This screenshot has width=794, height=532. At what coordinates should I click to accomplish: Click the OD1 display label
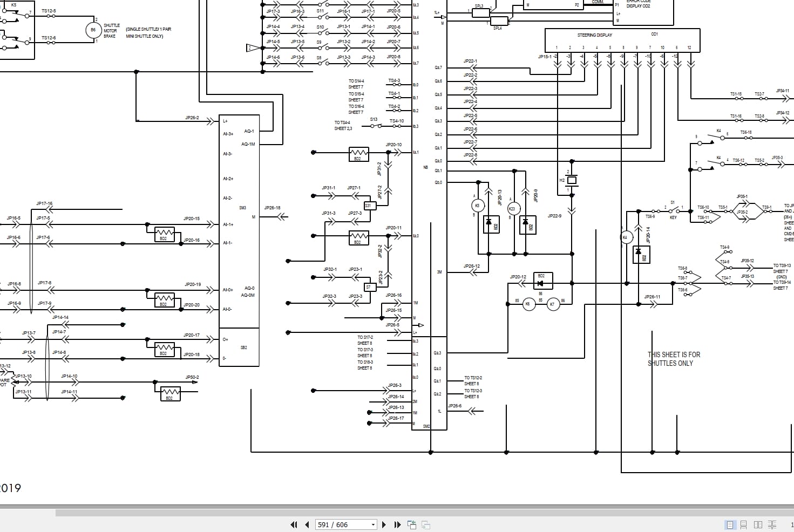point(654,35)
